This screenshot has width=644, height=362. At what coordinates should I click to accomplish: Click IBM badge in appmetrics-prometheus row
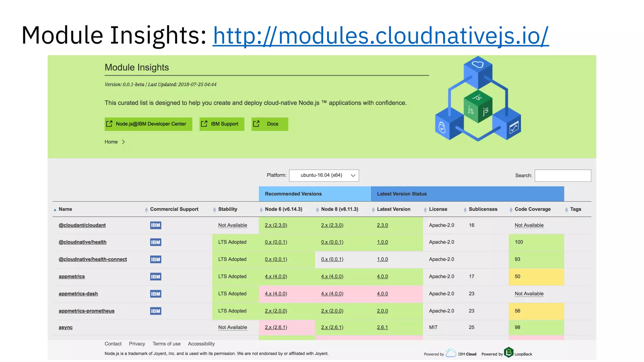[156, 311]
